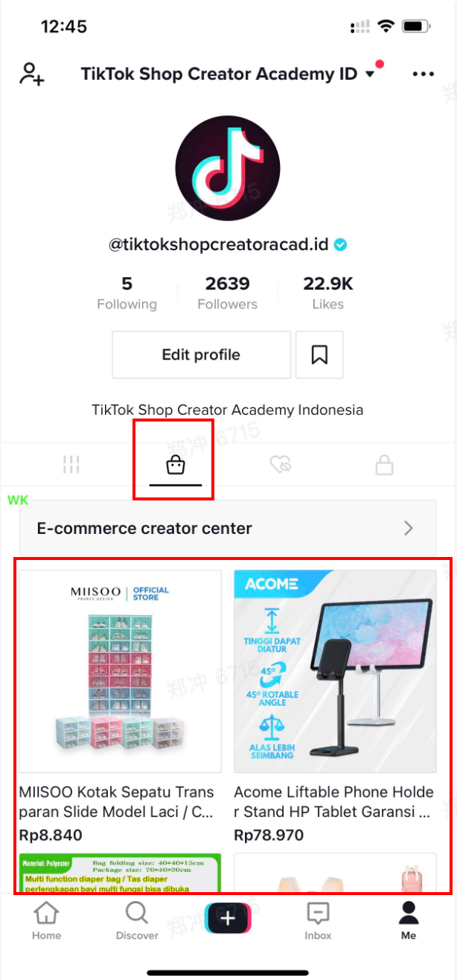Switch to the videos grid tab
Viewport: 457px width, 980px height.
[71, 465]
